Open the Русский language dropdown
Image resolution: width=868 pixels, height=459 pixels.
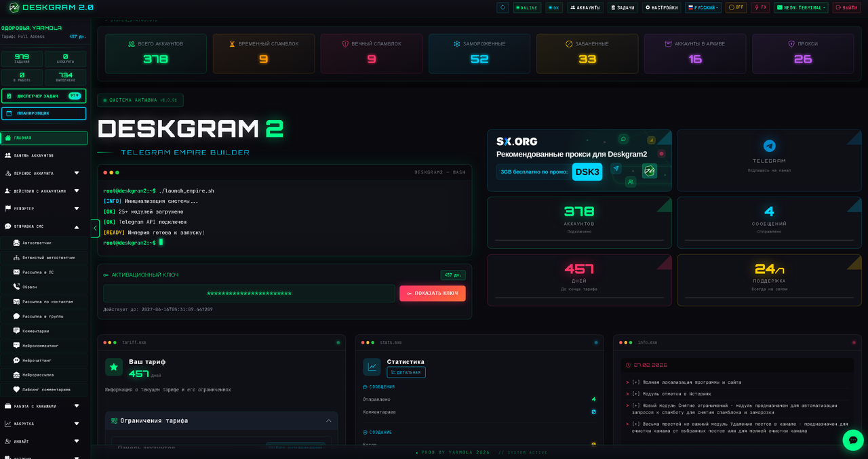point(703,7)
